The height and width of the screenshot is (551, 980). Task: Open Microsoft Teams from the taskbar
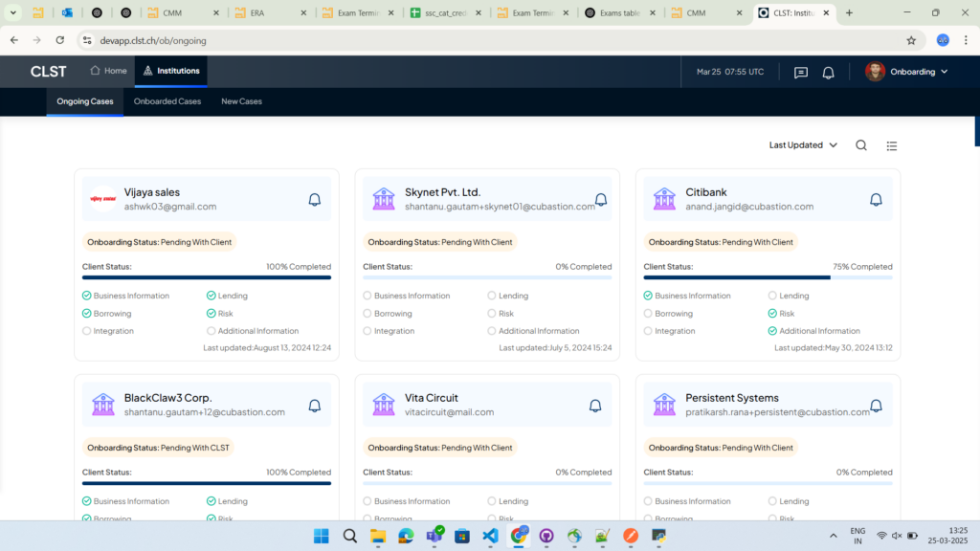[x=434, y=536]
